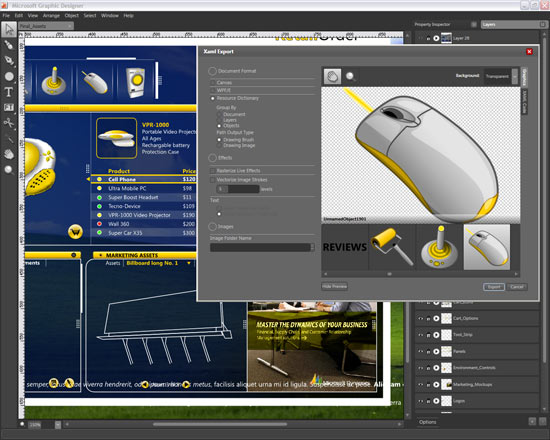Close the Xaml Export dialog
This screenshot has width=550, height=440.
coord(529,52)
